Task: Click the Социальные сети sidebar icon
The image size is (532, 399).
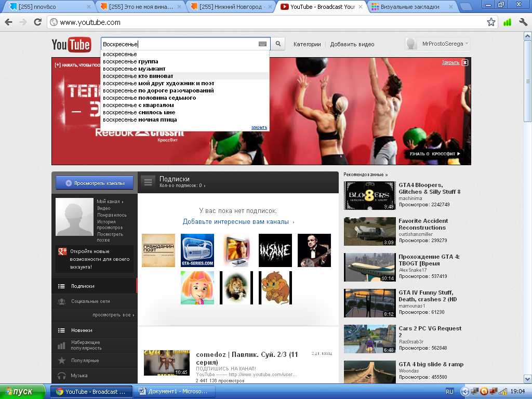Action: point(62,301)
